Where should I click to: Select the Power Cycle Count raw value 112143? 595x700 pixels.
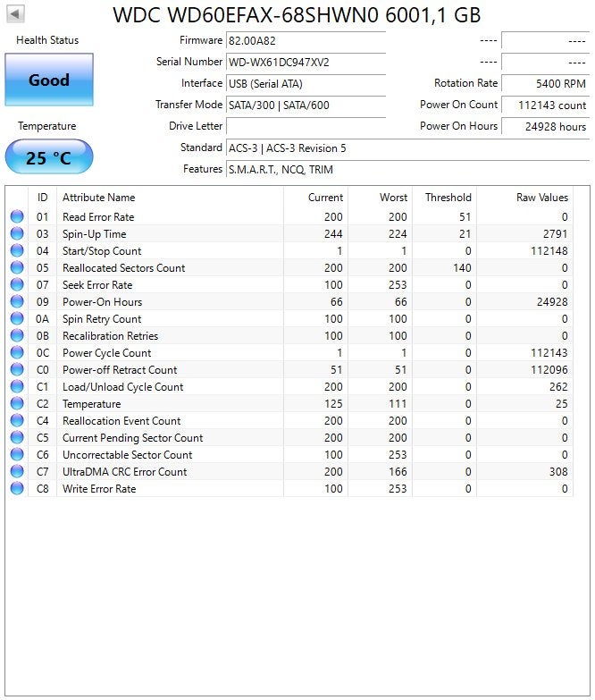click(x=549, y=352)
